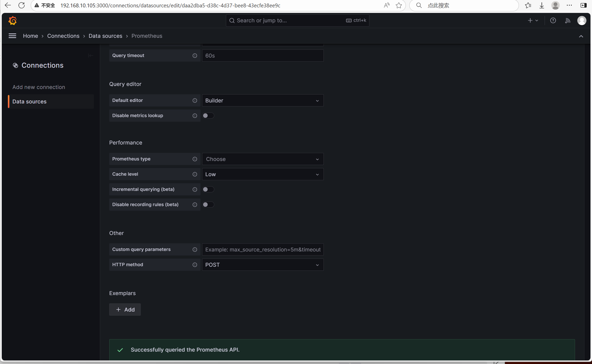Click Prometheus type info icon
The width and height of the screenshot is (592, 364).
(x=195, y=159)
